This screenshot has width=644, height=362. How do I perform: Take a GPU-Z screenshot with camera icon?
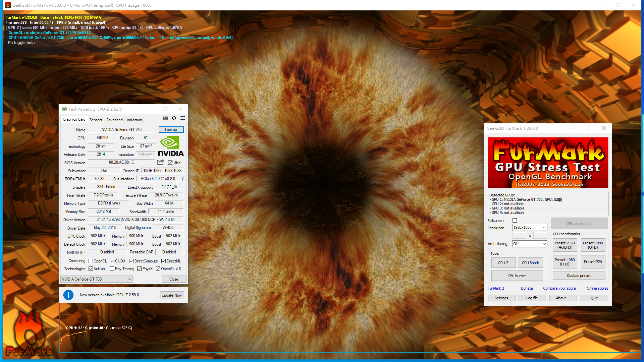pyautogui.click(x=165, y=118)
